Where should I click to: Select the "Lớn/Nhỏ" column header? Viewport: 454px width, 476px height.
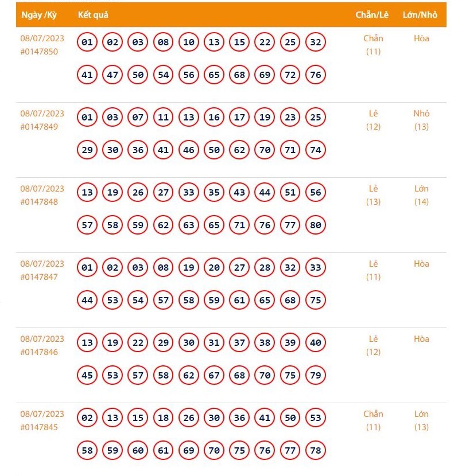[x=420, y=15]
